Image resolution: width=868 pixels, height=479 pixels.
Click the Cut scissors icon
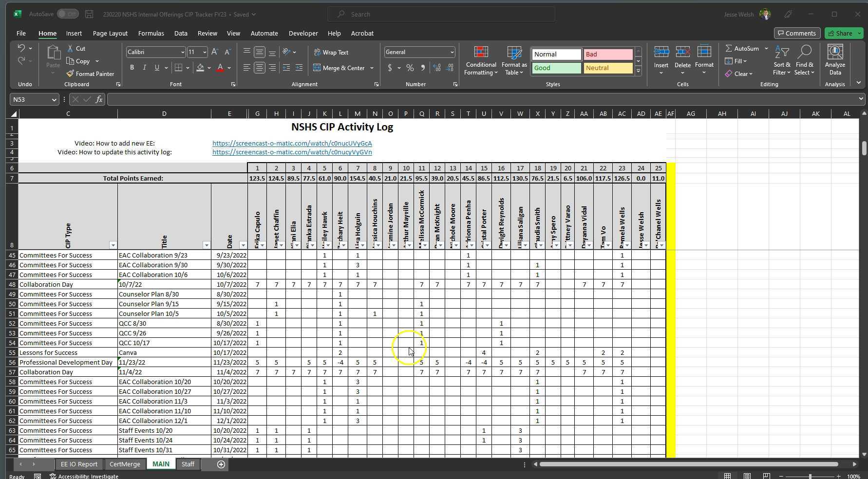pos(70,48)
